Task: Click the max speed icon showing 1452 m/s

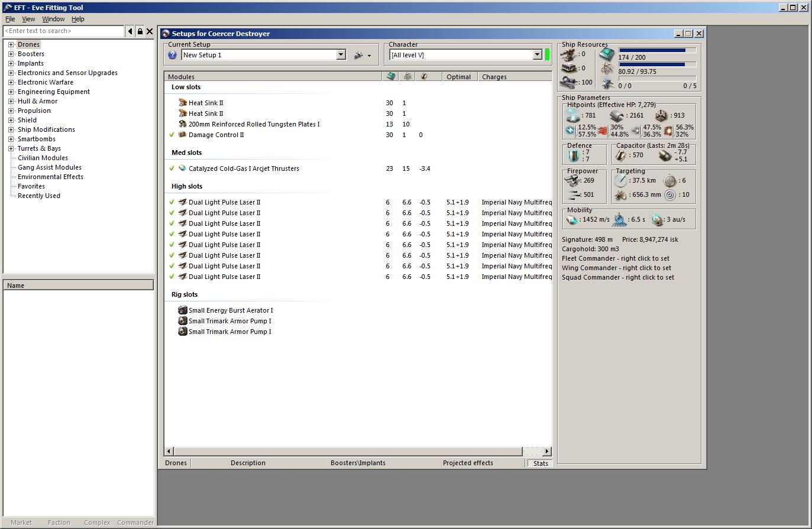Action: [x=571, y=219]
